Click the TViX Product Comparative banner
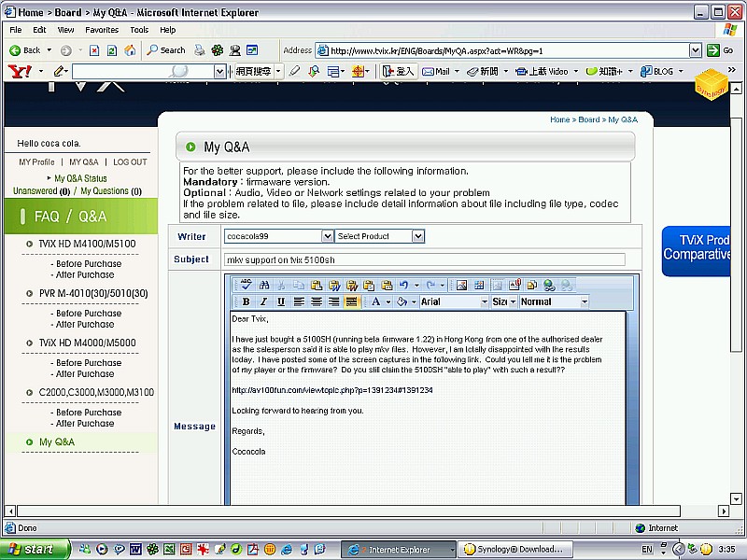Viewport: 747px width, 560px height. point(696,251)
